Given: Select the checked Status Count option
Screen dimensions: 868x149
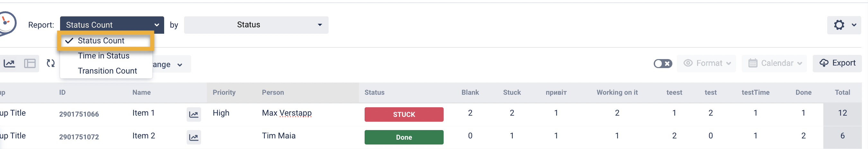Looking at the screenshot, I should tap(101, 41).
